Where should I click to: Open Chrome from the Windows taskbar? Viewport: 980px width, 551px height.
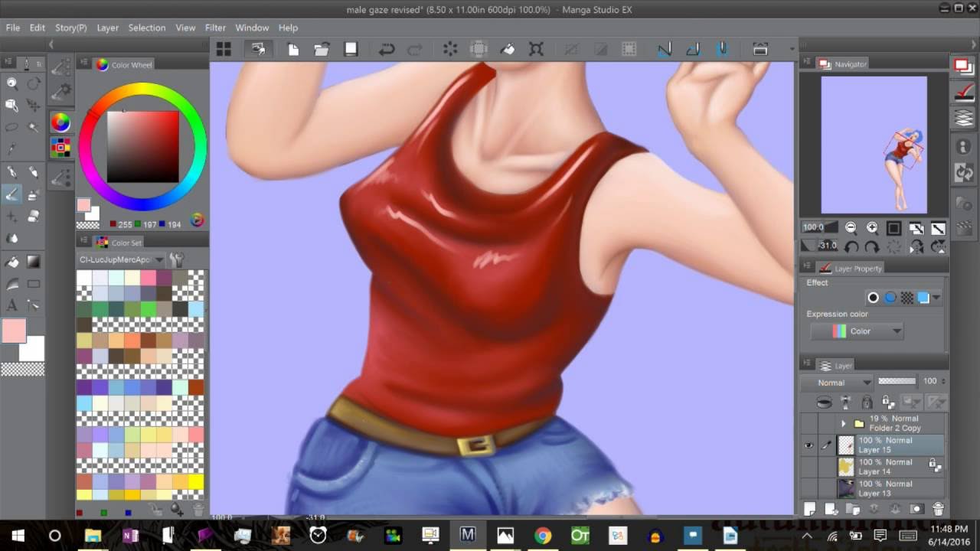coord(543,536)
